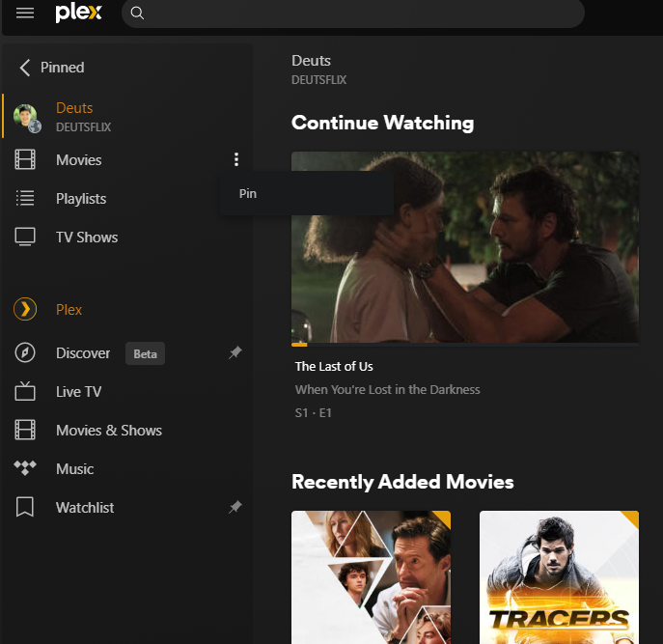Open Movies & Shows
663x644 pixels.
(x=109, y=431)
